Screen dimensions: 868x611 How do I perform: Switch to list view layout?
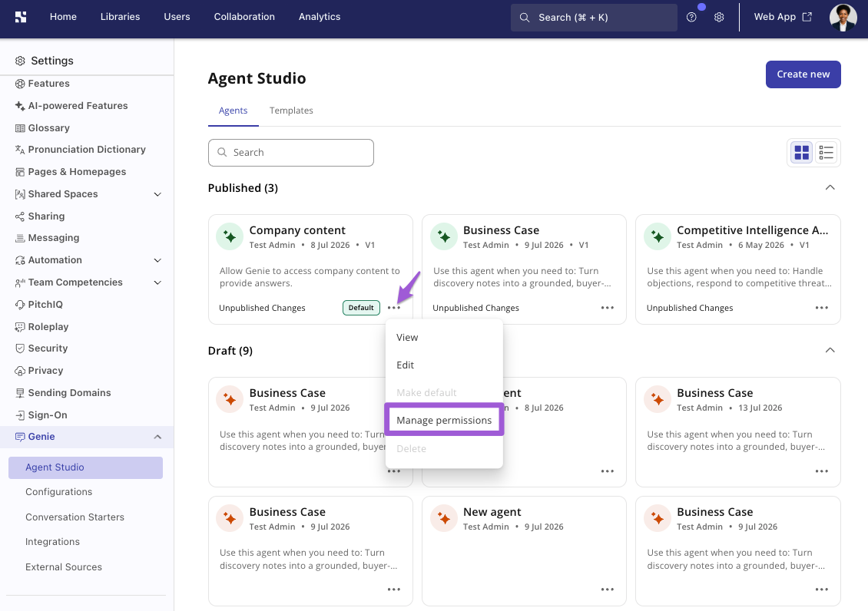pos(826,153)
